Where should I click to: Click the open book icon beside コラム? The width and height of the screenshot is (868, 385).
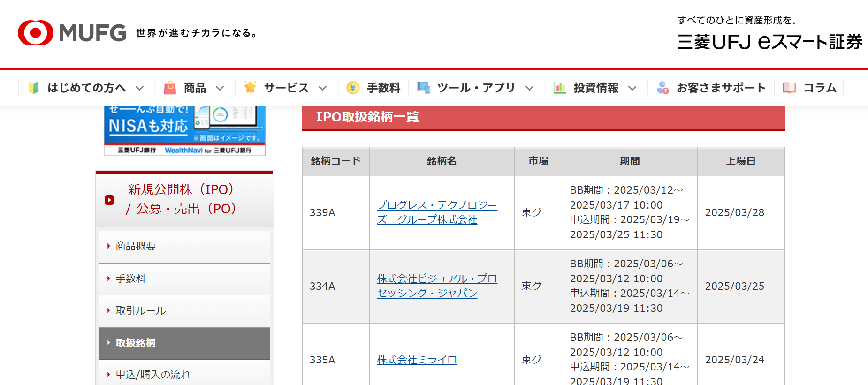tap(789, 88)
